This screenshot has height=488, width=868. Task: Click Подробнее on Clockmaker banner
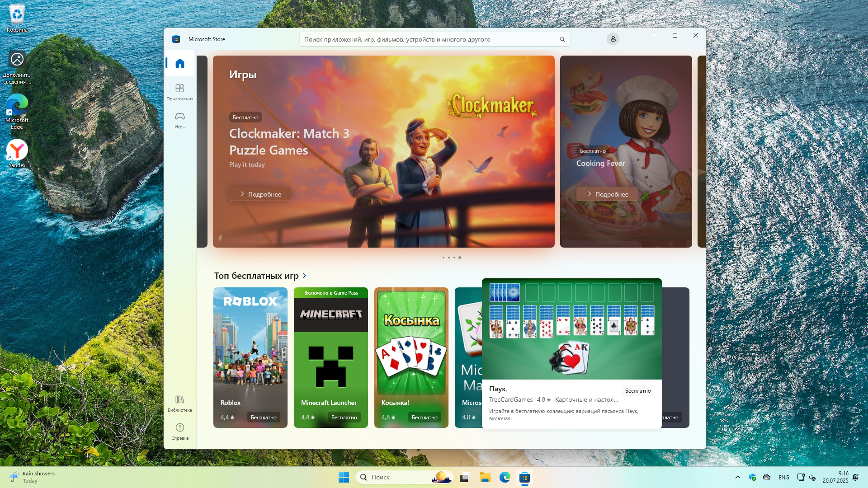[x=260, y=194]
